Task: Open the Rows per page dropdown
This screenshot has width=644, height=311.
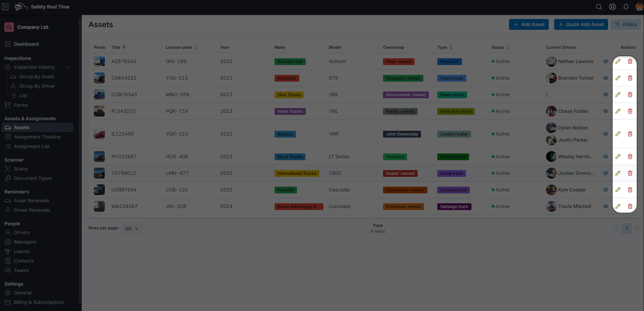Action: pos(132,229)
